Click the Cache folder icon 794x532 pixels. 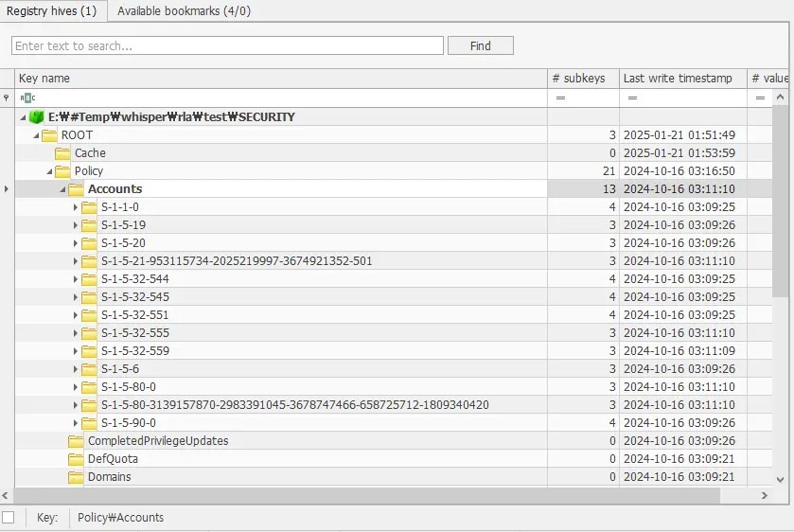coord(62,153)
